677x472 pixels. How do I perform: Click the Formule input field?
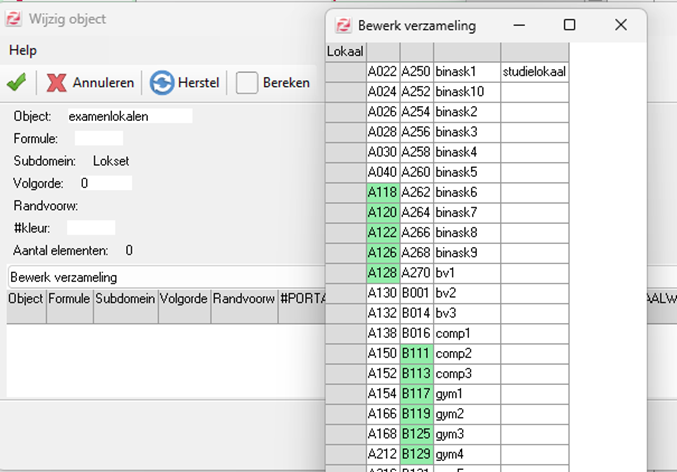pos(98,139)
